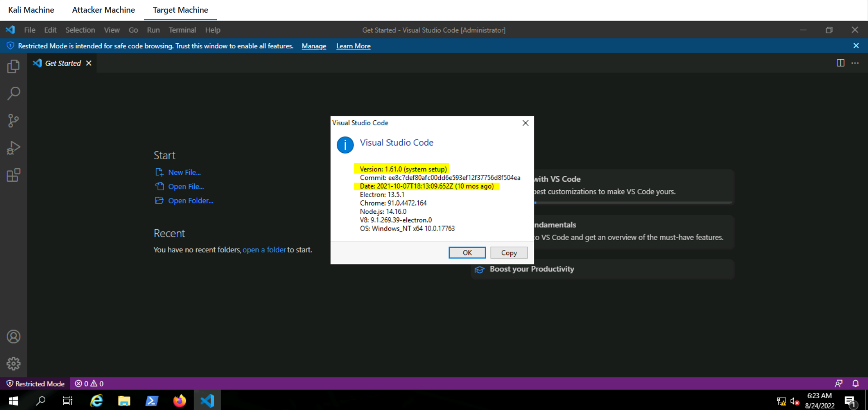Click Copy in the about dialog
The width and height of the screenshot is (868, 410).
pyautogui.click(x=509, y=253)
